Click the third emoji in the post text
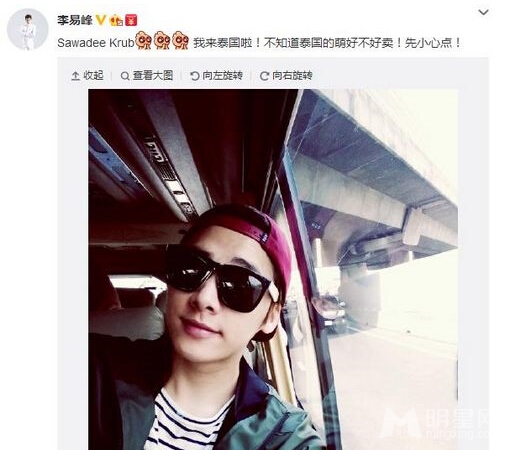Viewport: 505px width, 450px height. pos(181,40)
